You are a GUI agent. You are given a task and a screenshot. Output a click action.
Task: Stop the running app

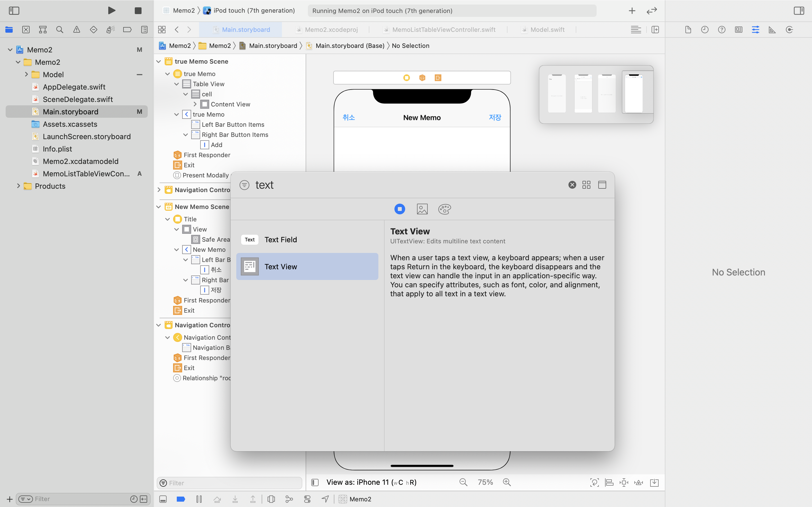(x=138, y=10)
